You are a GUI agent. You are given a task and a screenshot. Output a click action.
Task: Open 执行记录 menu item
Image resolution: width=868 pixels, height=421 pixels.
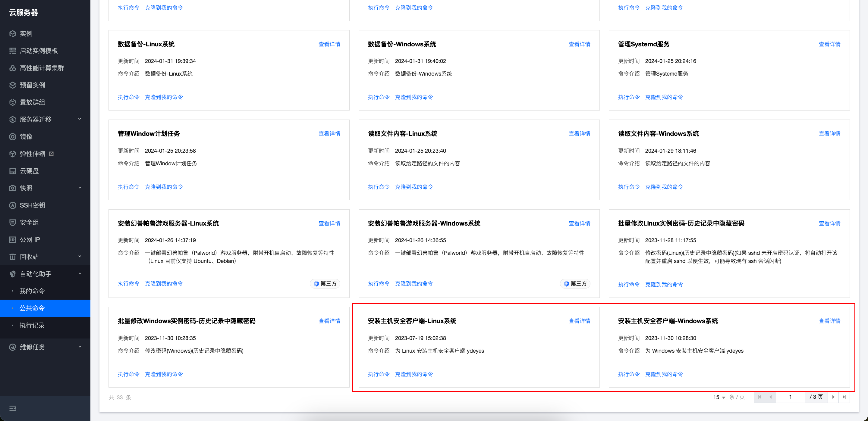click(32, 325)
